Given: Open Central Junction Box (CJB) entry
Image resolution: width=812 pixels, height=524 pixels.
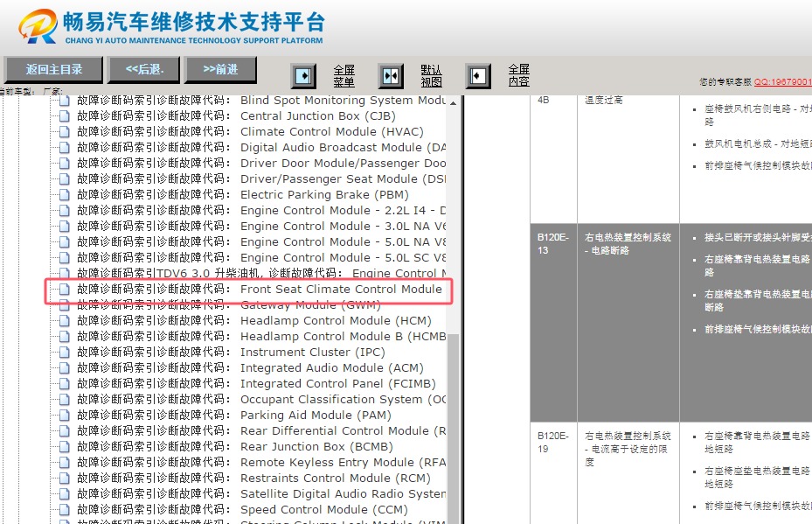Looking at the screenshot, I should 236,115.
